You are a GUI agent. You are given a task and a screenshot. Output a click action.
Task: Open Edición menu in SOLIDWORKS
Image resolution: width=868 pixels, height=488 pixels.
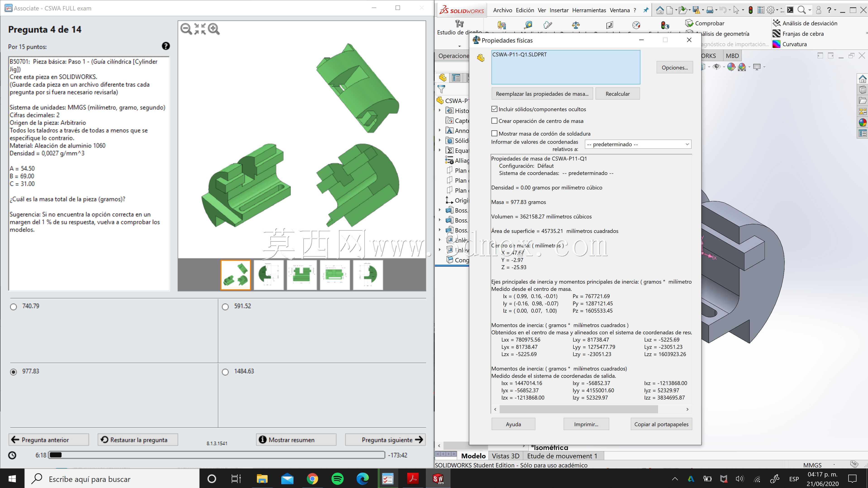(525, 10)
